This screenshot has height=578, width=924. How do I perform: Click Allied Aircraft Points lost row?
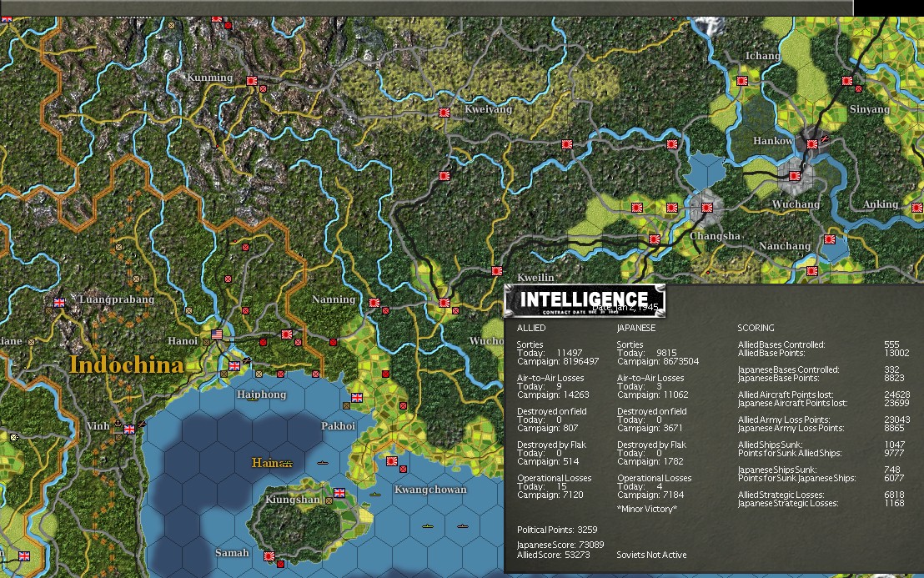[x=823, y=395]
